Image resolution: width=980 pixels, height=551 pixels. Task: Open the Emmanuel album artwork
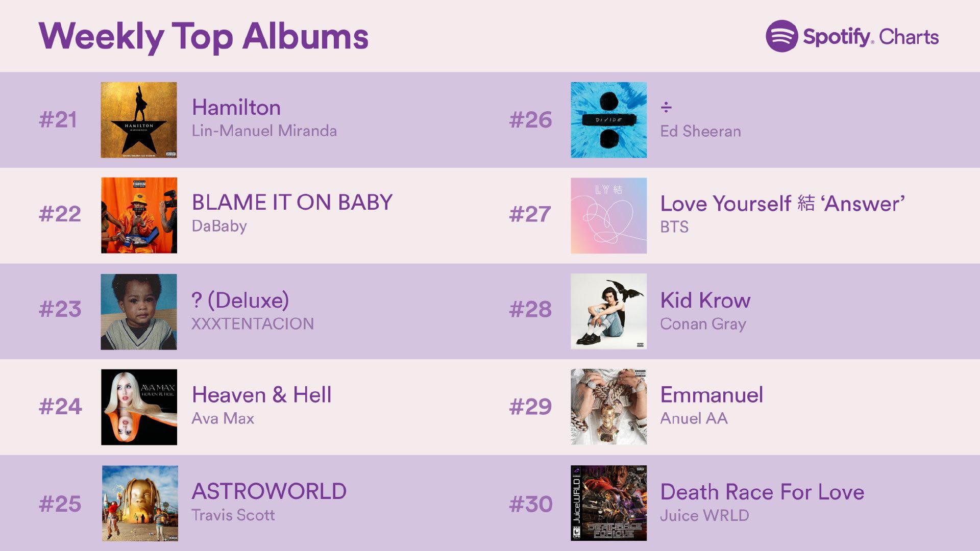click(x=608, y=407)
